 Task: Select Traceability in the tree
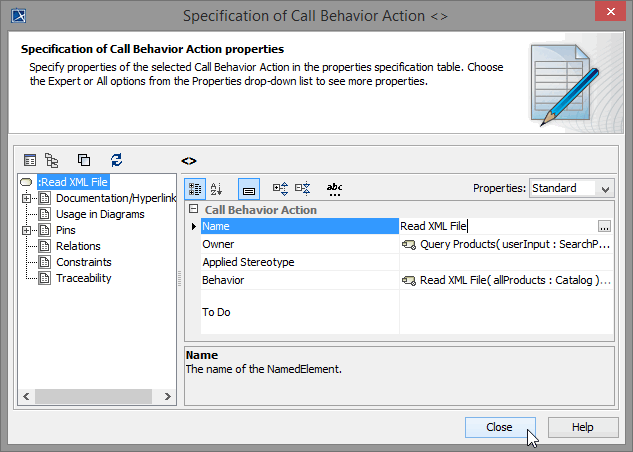[83, 278]
